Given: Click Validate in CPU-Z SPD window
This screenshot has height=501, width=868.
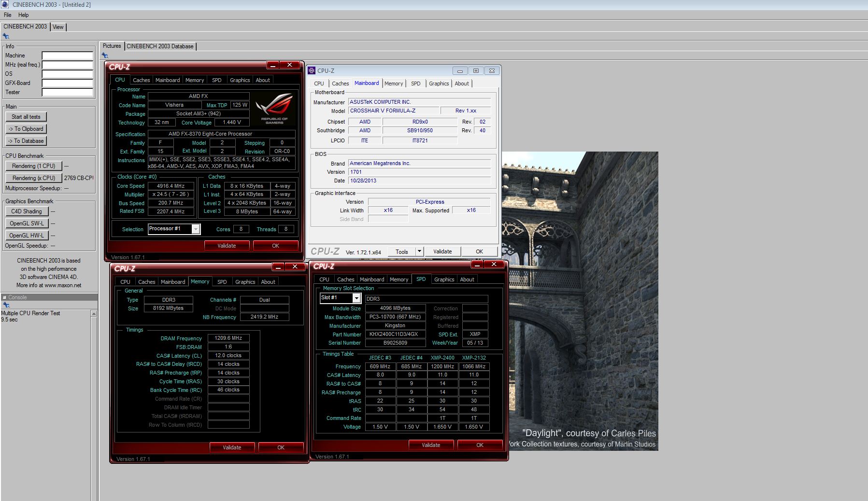Looking at the screenshot, I should click(431, 445).
